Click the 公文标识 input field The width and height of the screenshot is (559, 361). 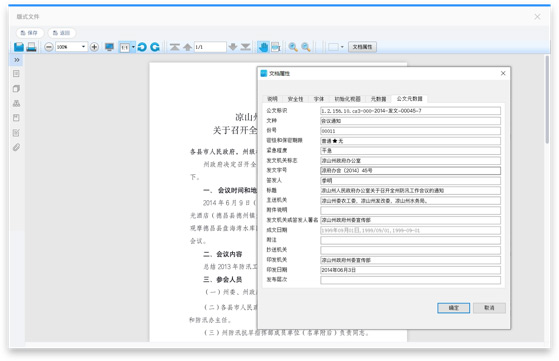click(410, 111)
